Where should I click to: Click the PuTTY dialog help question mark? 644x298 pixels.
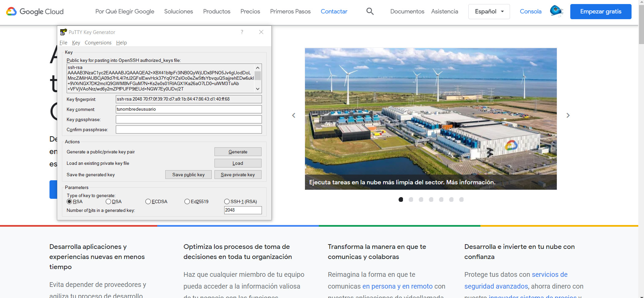(242, 32)
